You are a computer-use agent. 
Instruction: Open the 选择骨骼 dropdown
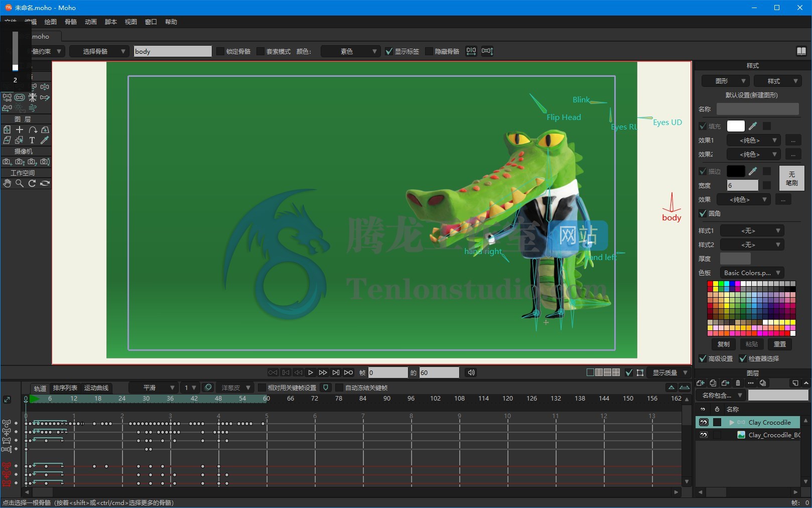click(99, 51)
